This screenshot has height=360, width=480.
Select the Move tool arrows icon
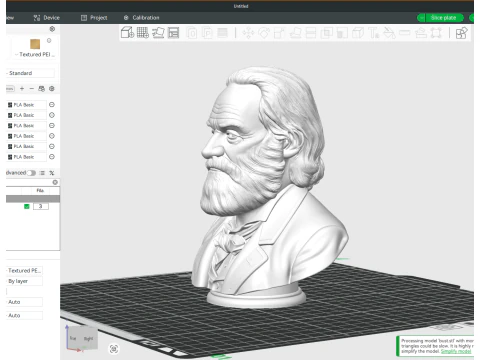248,33
